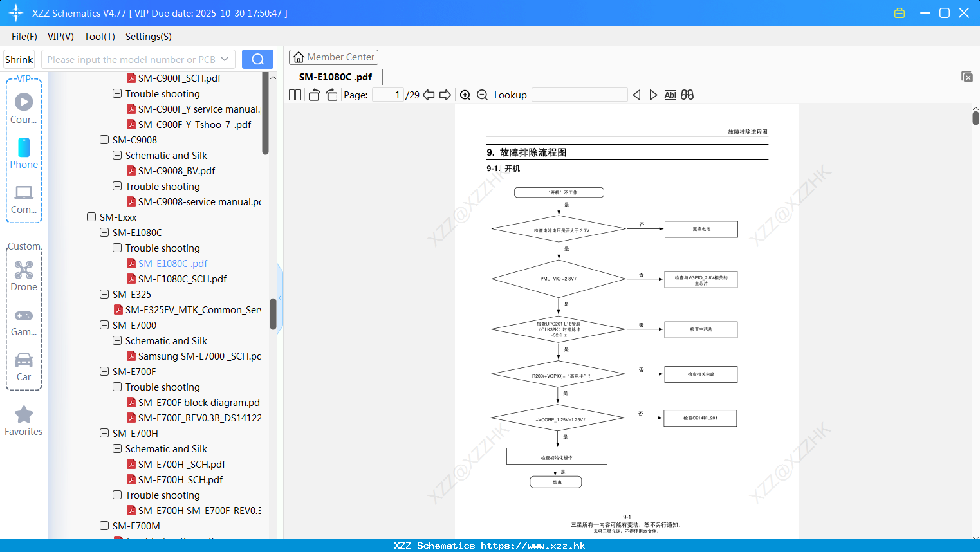Open Samsung SM-E7000 _SCH.pdf
The width and height of the screenshot is (980, 552).
[x=194, y=356]
